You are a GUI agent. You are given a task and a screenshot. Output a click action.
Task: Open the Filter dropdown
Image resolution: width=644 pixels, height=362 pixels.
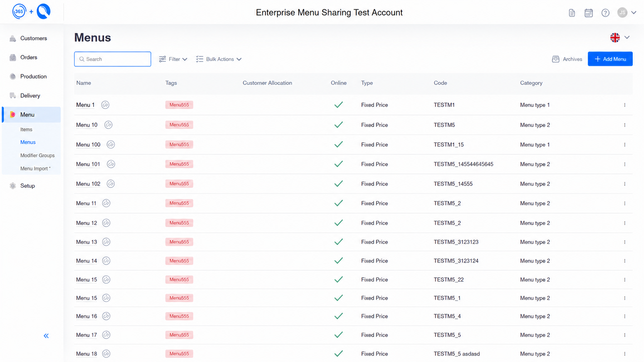click(x=173, y=59)
